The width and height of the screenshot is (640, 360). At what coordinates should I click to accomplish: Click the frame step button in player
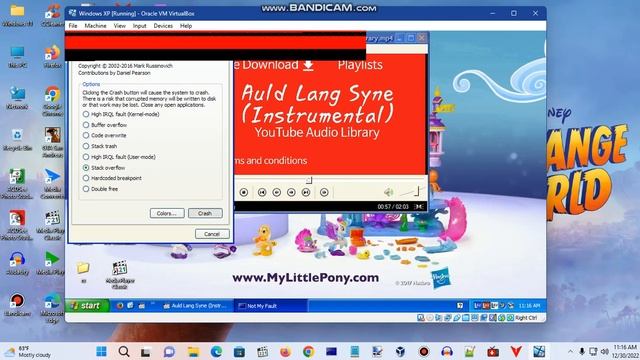(x=324, y=192)
